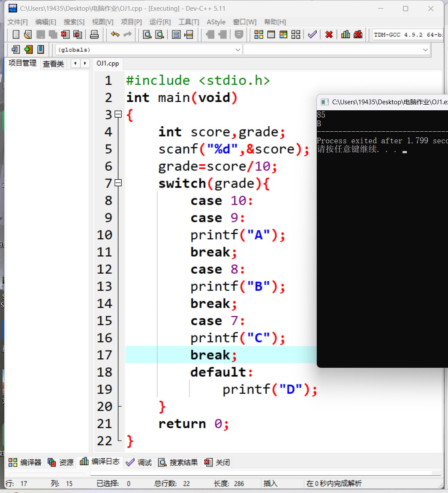Click the Indent toolbar icon
The width and height of the screenshot is (448, 493).
coord(210,34)
